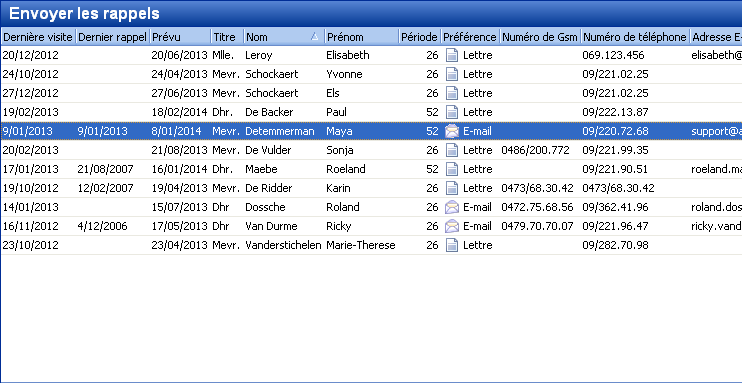
Task: Click the letter icon for Marie-Therese Vanderstichelen
Action: 452,245
